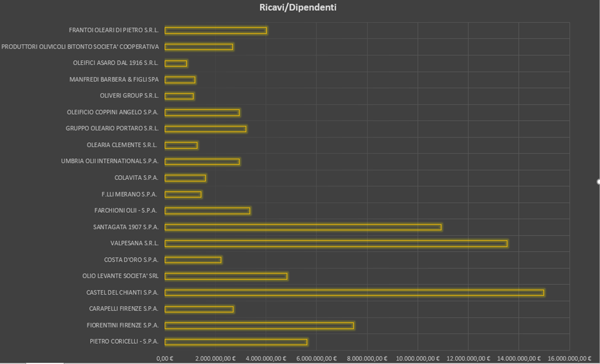Select the OLIVERI GROUP S.R.L. axis label
This screenshot has height=364, width=600.
pyautogui.click(x=129, y=95)
